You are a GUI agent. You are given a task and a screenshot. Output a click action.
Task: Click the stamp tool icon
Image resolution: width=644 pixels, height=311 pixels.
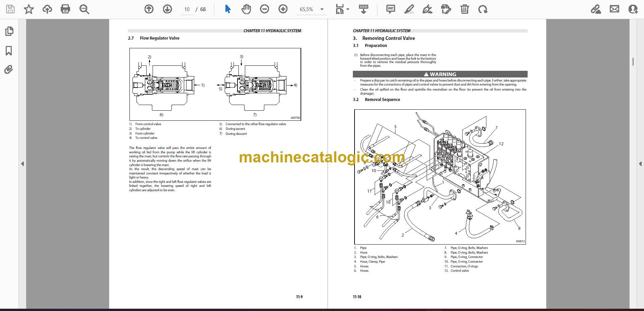pos(446,9)
